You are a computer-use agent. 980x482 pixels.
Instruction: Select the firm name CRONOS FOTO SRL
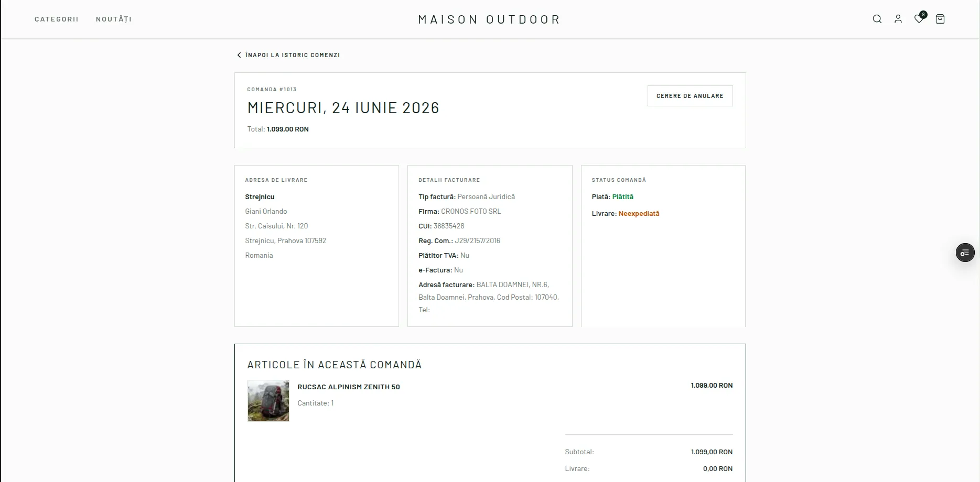click(x=471, y=212)
